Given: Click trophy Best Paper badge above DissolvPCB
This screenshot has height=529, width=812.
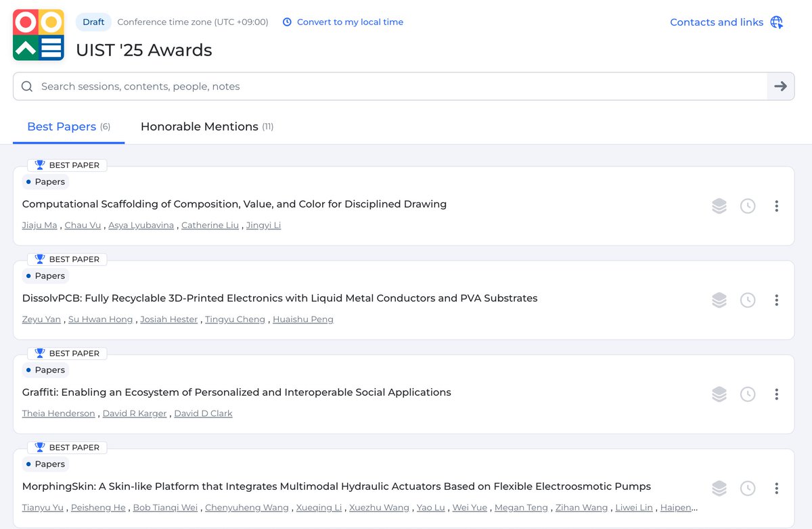Looking at the screenshot, I should point(67,259).
